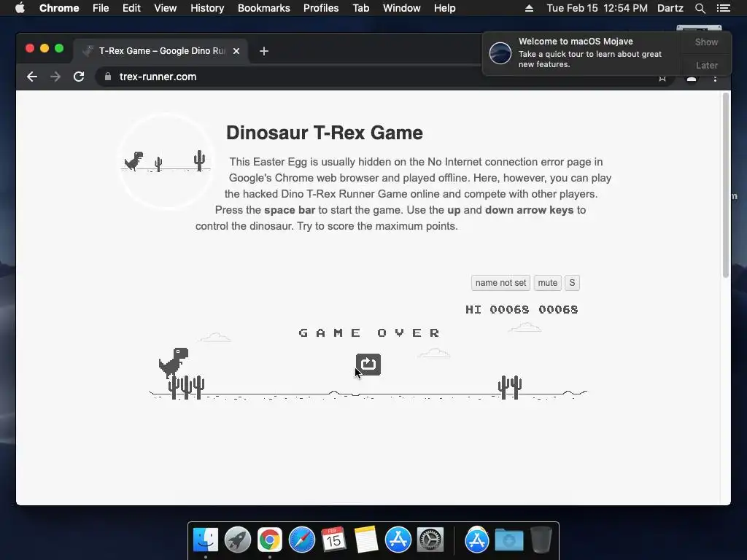Click the GAME OVER text

369,332
